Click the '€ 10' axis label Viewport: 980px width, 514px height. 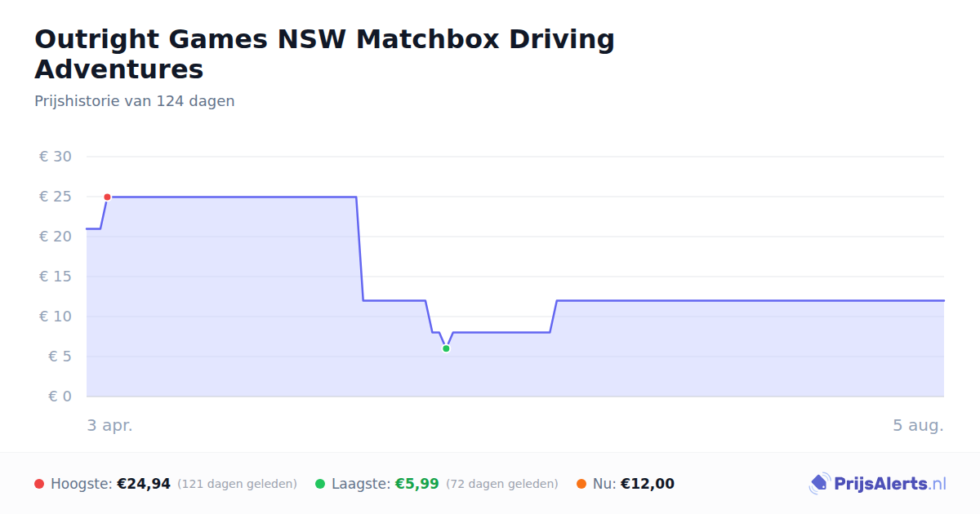[x=56, y=317]
